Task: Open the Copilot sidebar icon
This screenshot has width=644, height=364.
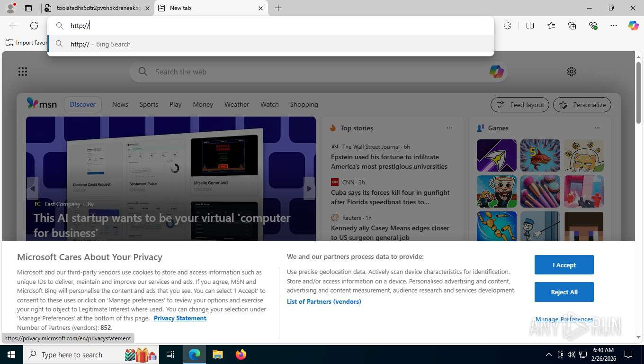Action: tap(634, 26)
